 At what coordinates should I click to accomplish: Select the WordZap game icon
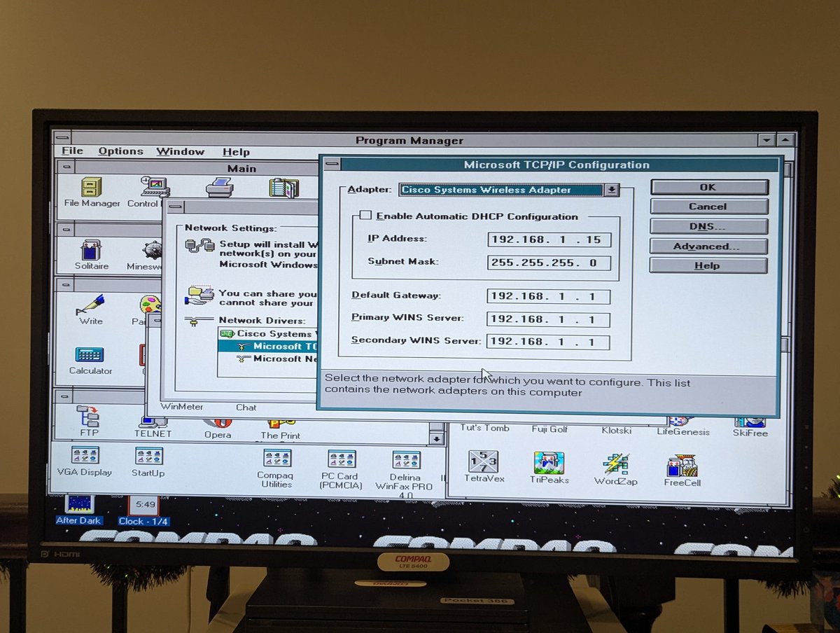tap(616, 464)
